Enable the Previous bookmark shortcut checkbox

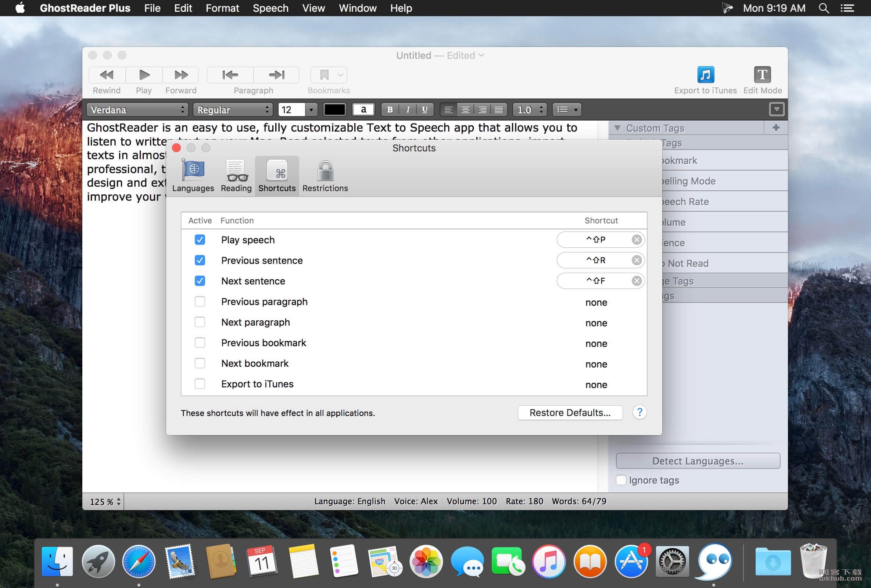(x=200, y=343)
